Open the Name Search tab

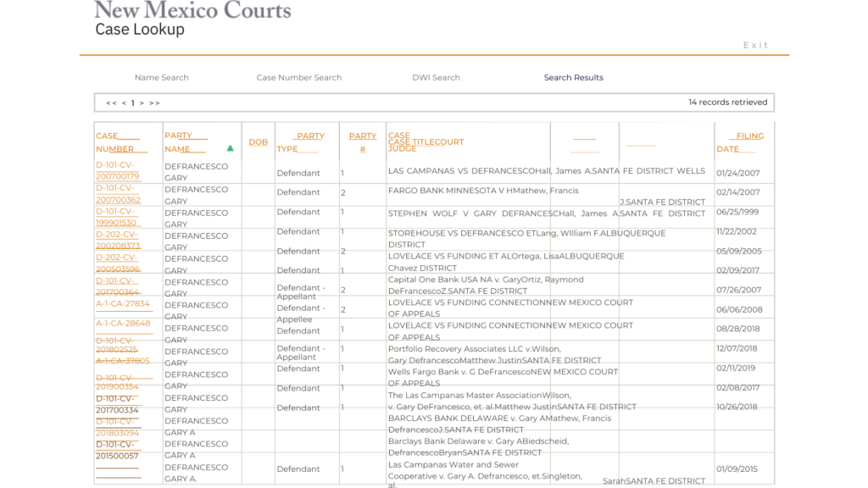[161, 78]
